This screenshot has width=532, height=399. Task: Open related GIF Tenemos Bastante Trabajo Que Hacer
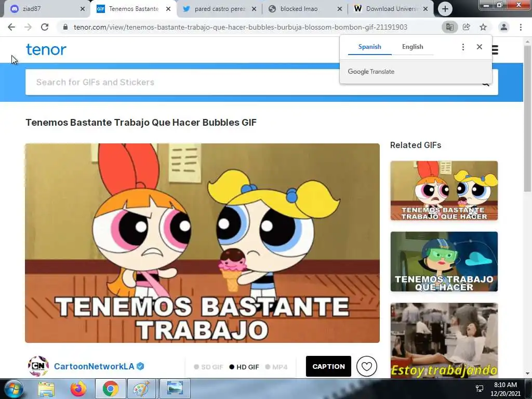[444, 191]
